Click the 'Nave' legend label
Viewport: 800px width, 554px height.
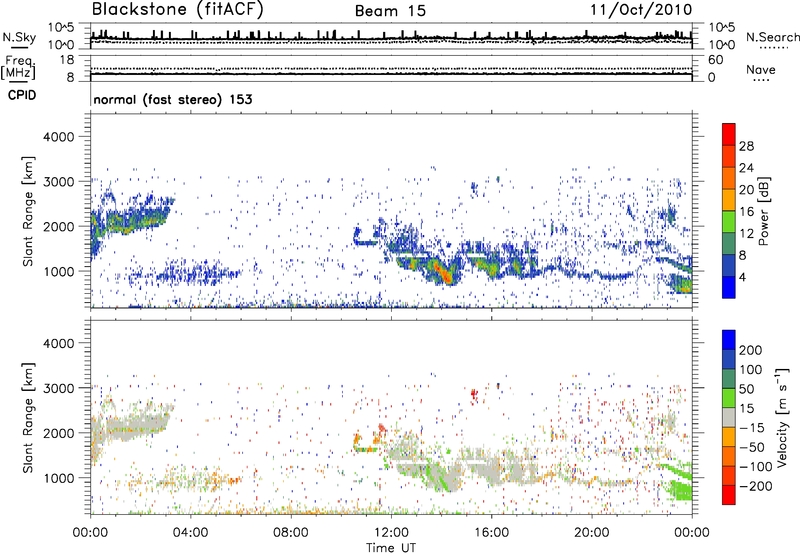pyautogui.click(x=761, y=69)
